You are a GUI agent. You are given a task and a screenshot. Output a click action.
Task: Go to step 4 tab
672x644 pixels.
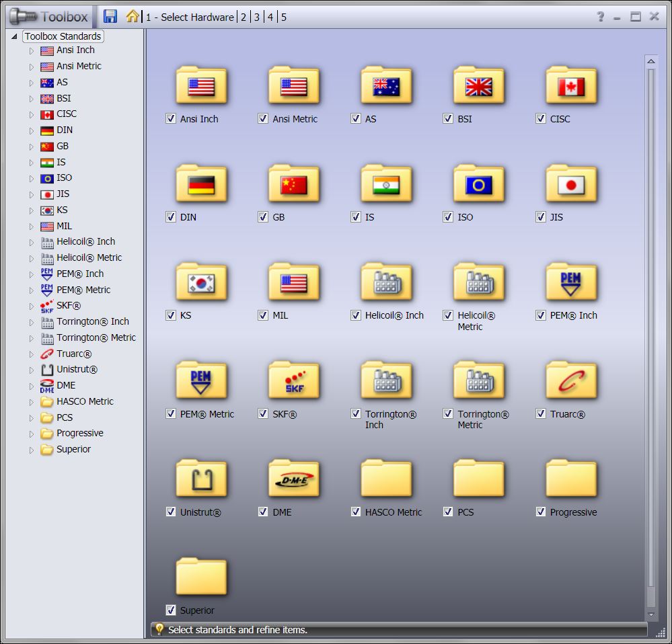point(270,17)
